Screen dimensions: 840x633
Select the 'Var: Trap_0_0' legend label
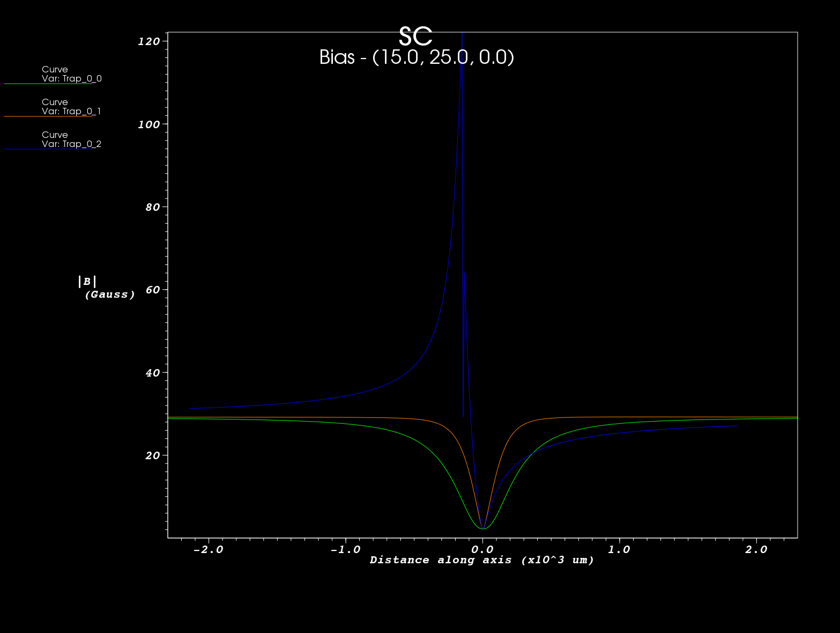click(x=71, y=79)
